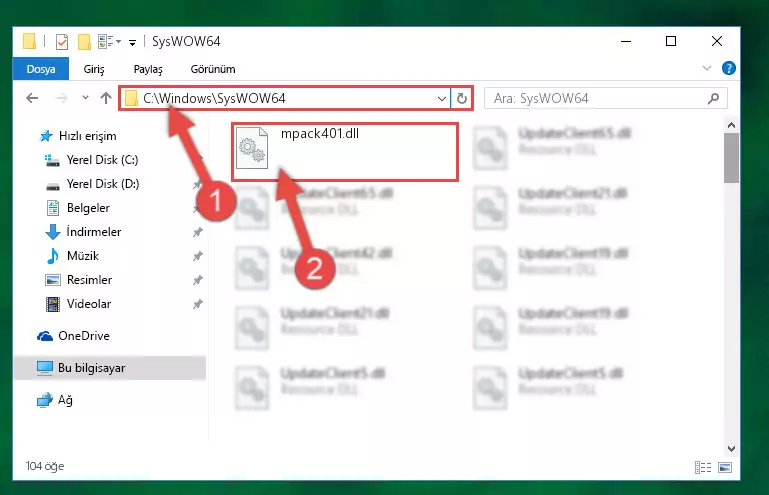Click the vertical scrollbar thumb
This screenshot has height=495, width=769.
731,158
